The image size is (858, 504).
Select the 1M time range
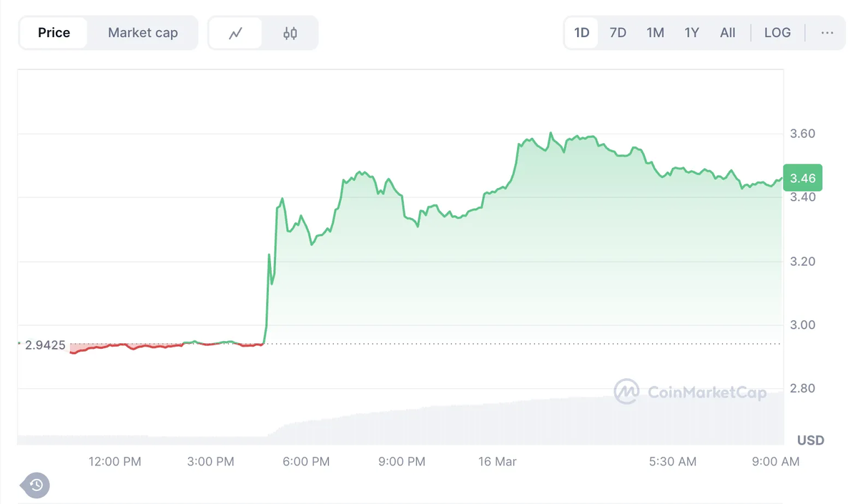[655, 33]
